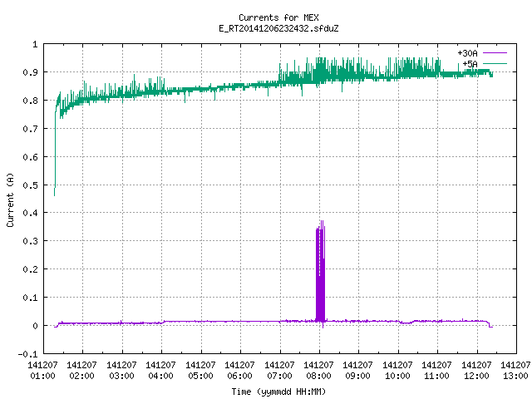Click the y-axis tick value 0.6
This screenshot has width=532, height=399.
point(30,157)
